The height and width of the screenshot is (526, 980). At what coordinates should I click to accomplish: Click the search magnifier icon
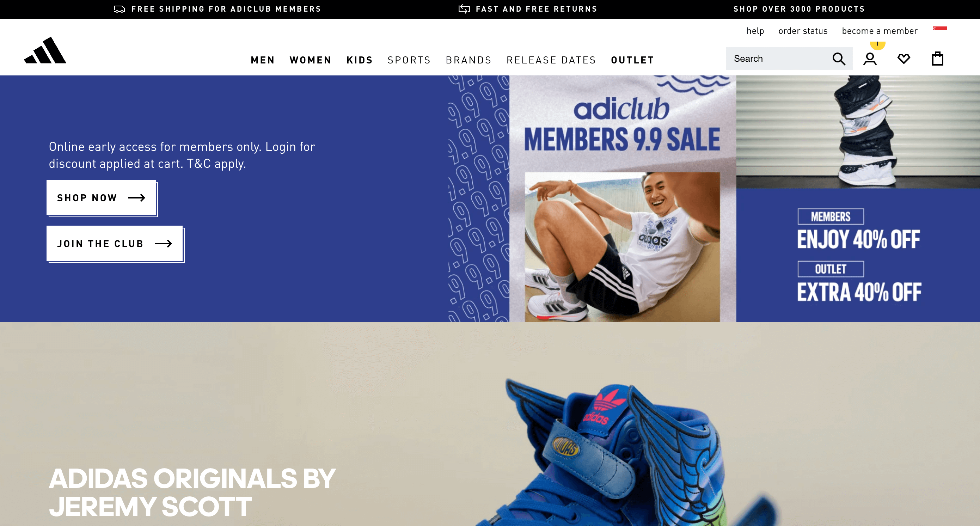pyautogui.click(x=839, y=59)
